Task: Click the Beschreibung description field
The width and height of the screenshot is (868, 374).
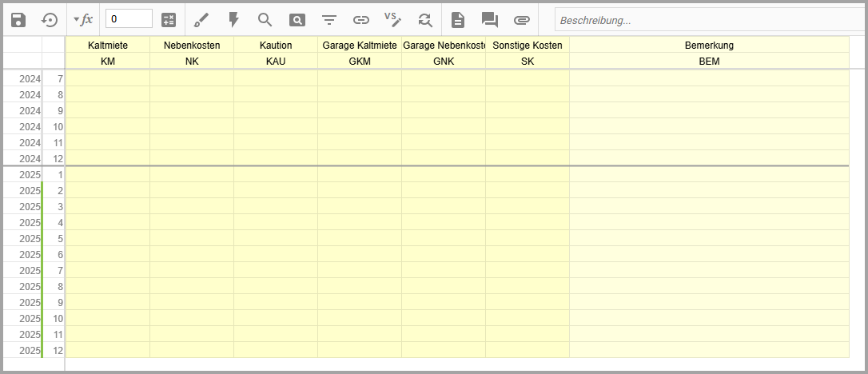Action: (x=707, y=19)
